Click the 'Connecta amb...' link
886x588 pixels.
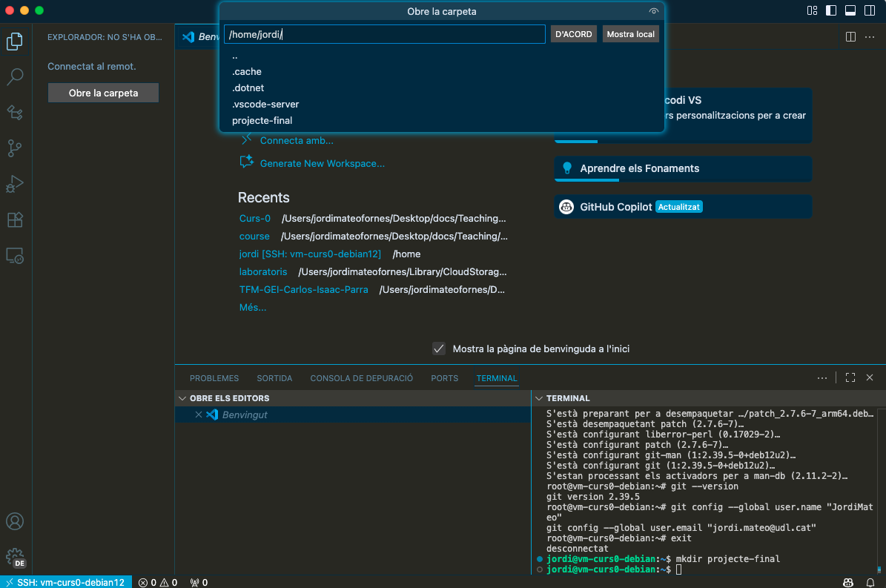pyautogui.click(x=297, y=141)
